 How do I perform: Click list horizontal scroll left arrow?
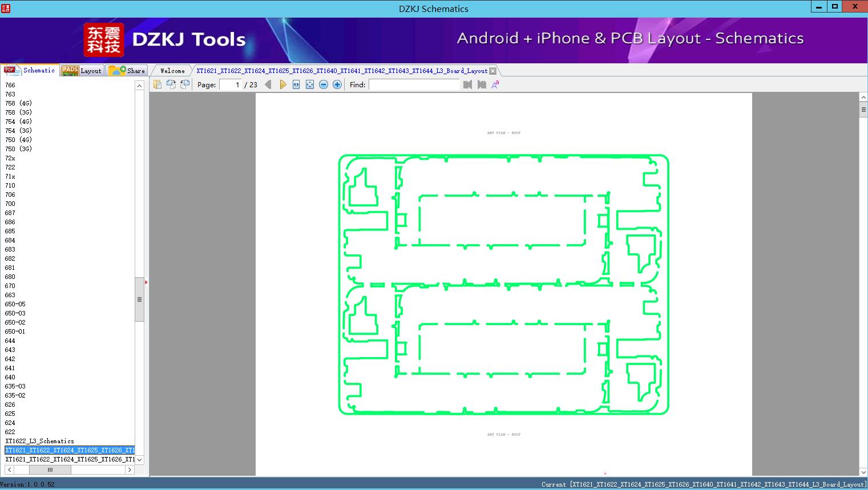[9, 469]
